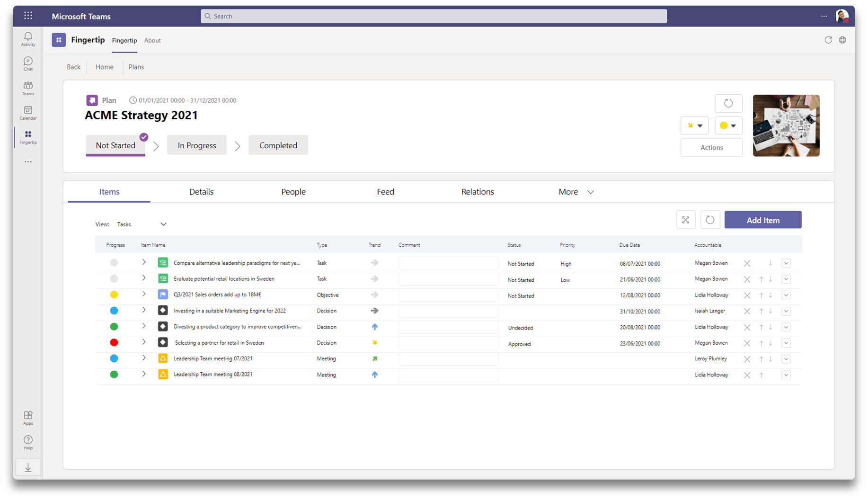Set plan stage to In Progress
Screen dimensions: 868x500
click(197, 145)
